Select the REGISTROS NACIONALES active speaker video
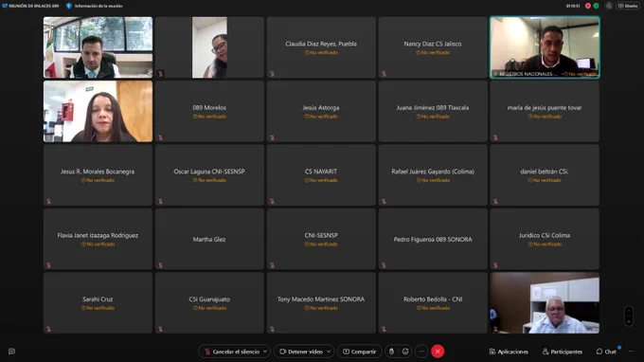 (x=545, y=47)
